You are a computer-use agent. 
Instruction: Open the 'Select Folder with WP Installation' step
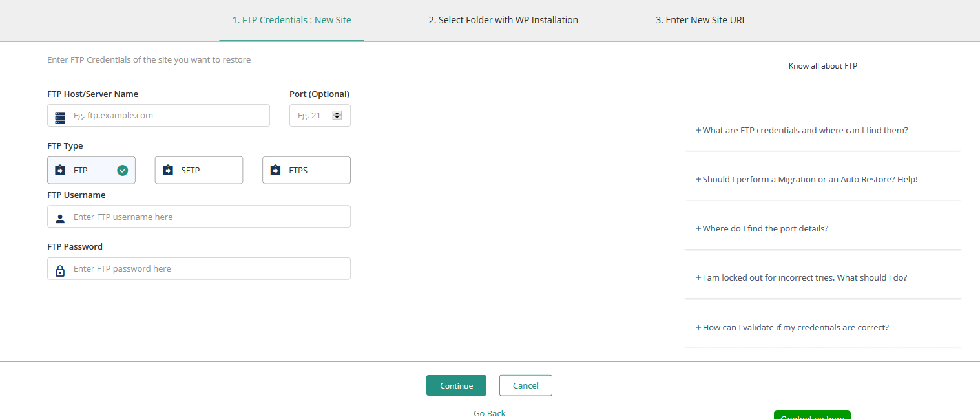pyautogui.click(x=503, y=20)
